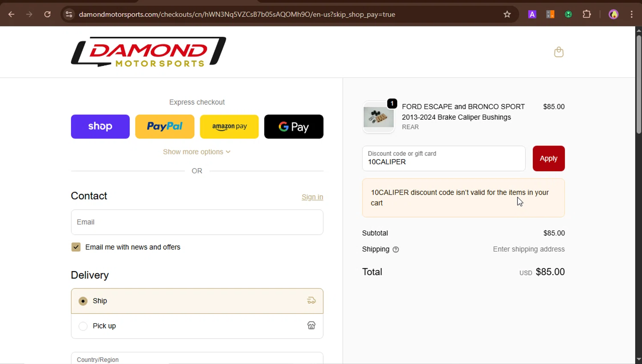
Task: Open the Chrome profile avatar
Action: coord(614,14)
